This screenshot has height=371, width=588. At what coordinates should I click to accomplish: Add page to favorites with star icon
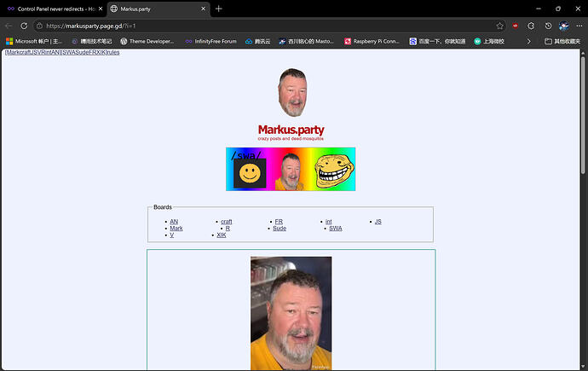point(499,26)
